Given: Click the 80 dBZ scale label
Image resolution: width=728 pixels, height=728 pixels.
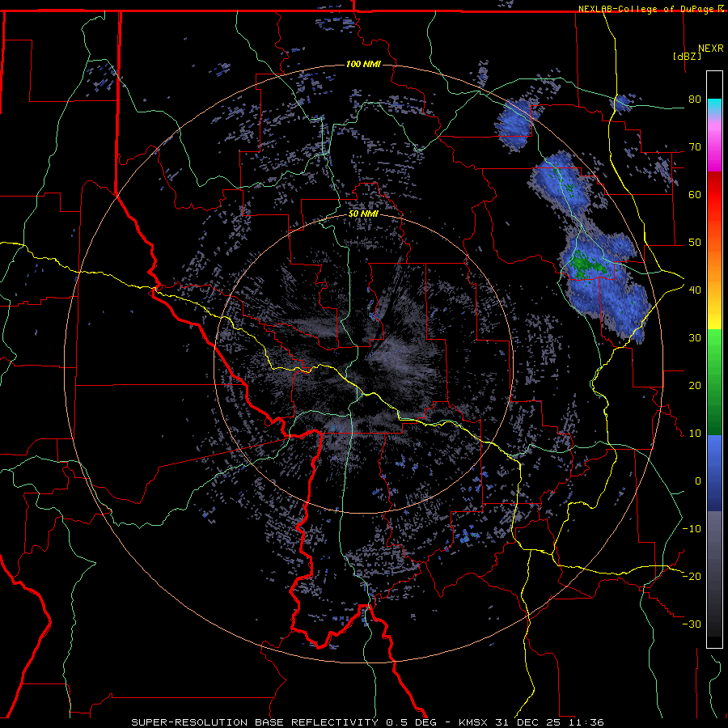Looking at the screenshot, I should coord(695,99).
